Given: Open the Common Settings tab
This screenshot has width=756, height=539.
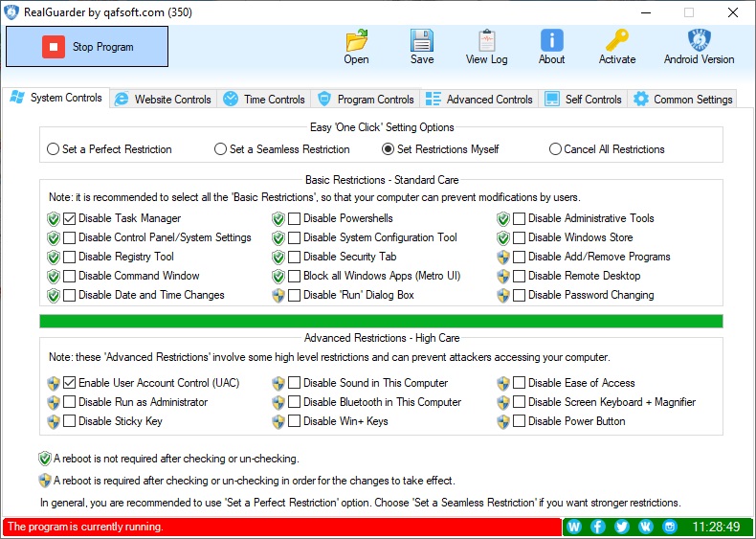Looking at the screenshot, I should pyautogui.click(x=683, y=99).
